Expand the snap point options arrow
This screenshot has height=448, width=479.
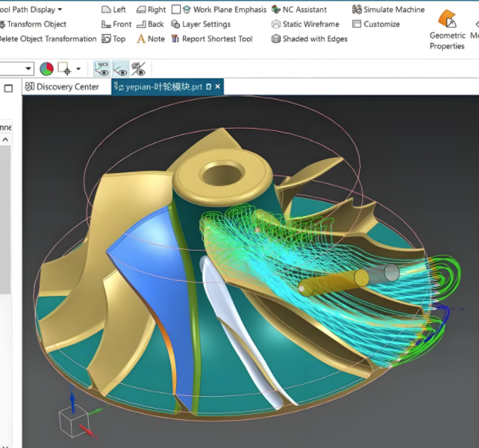click(x=78, y=69)
